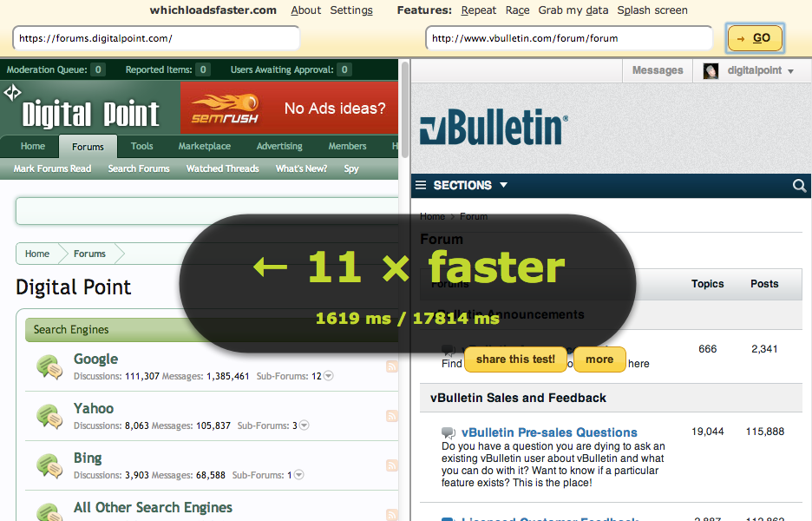The width and height of the screenshot is (812, 521).
Task: Click the Topics column header
Action: [x=707, y=284]
